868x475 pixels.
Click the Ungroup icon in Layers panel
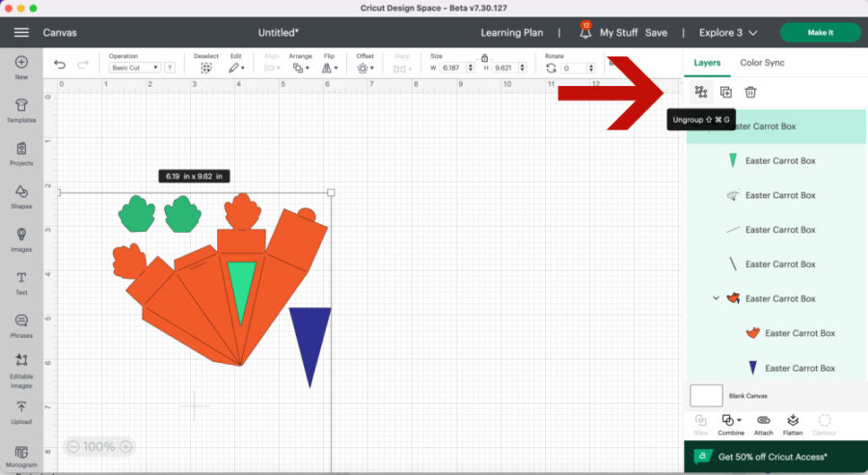point(701,93)
